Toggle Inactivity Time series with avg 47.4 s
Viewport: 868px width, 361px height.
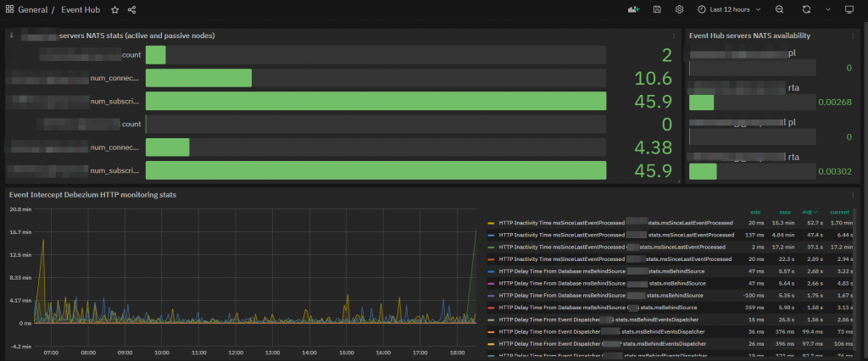point(615,235)
